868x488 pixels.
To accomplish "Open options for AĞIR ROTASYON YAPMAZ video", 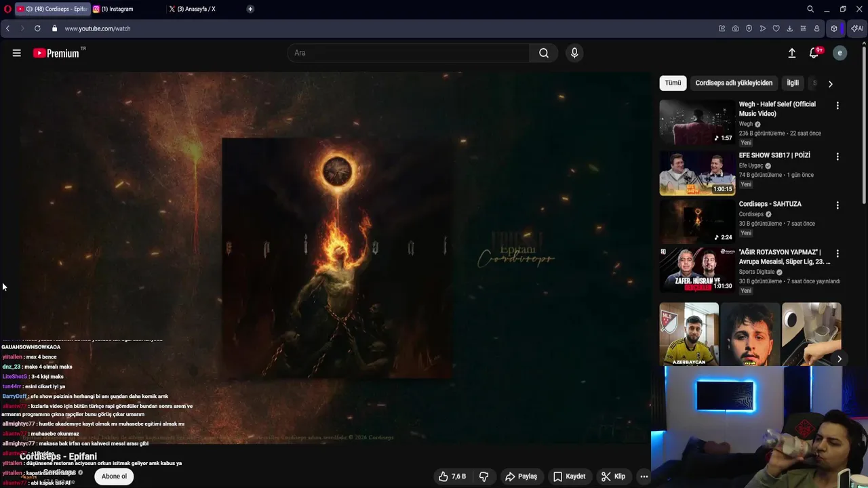I will pyautogui.click(x=837, y=253).
